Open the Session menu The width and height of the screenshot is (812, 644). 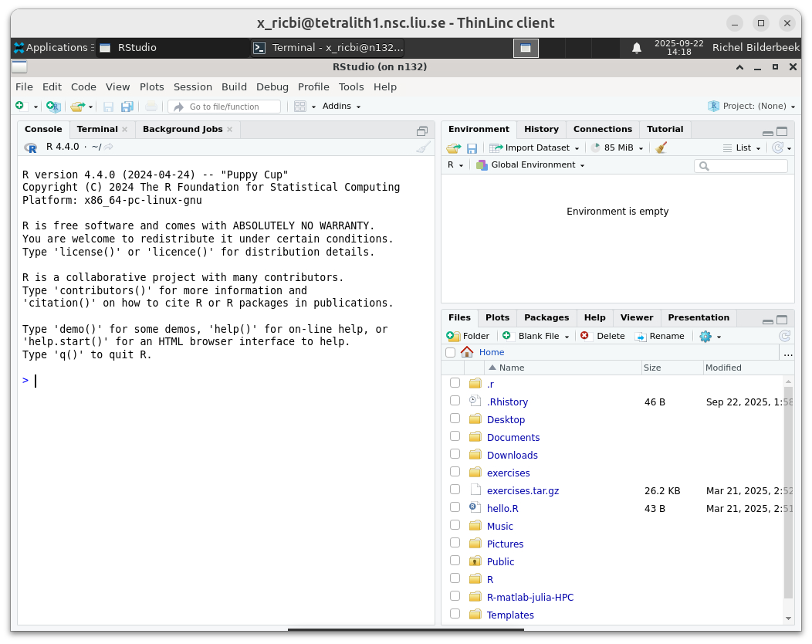point(192,86)
